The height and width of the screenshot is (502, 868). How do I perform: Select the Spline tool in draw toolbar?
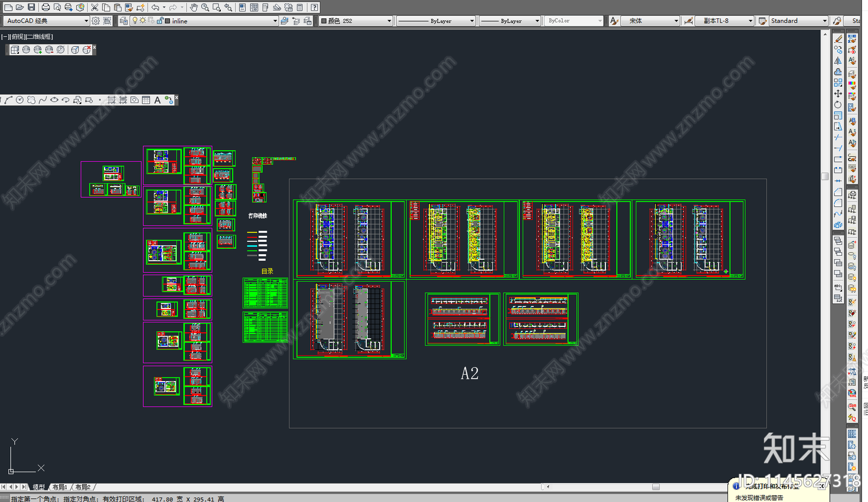(x=42, y=100)
